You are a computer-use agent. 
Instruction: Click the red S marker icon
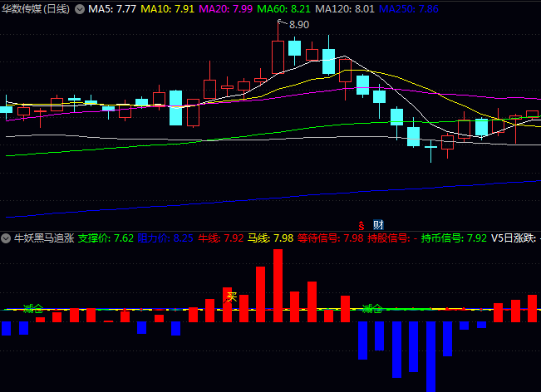click(x=361, y=225)
